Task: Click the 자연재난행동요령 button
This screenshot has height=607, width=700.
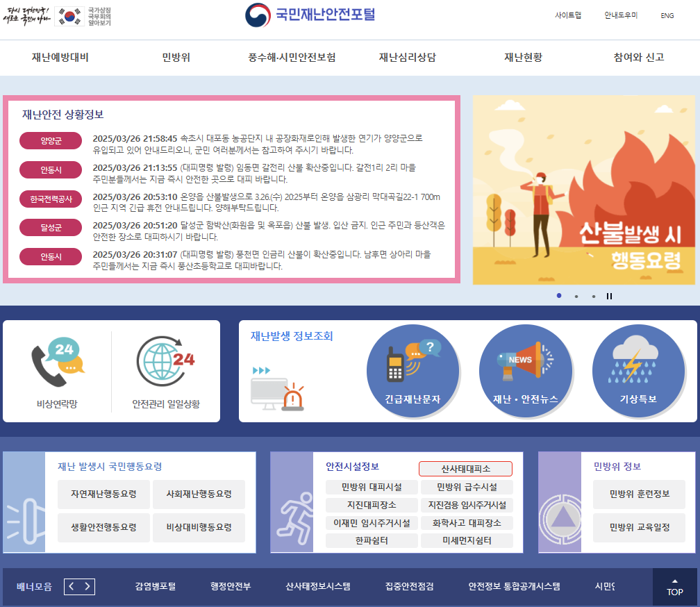Action: pos(103,494)
